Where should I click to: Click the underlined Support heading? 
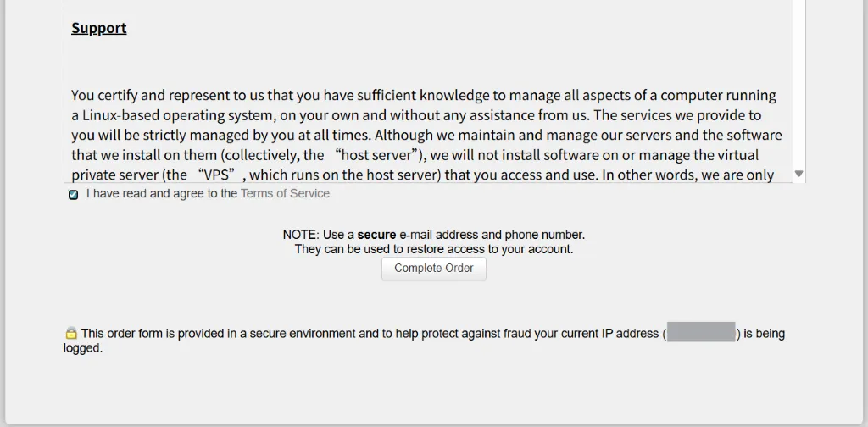(x=99, y=28)
